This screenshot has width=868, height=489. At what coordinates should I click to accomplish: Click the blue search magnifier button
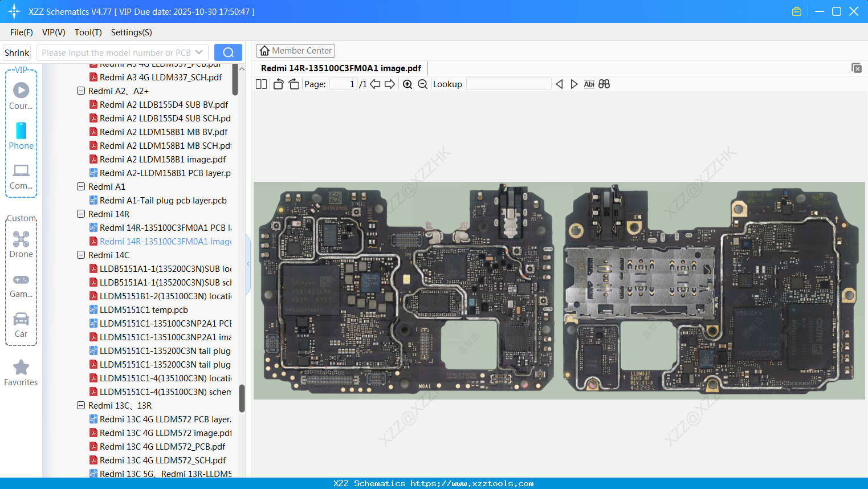pyautogui.click(x=228, y=52)
